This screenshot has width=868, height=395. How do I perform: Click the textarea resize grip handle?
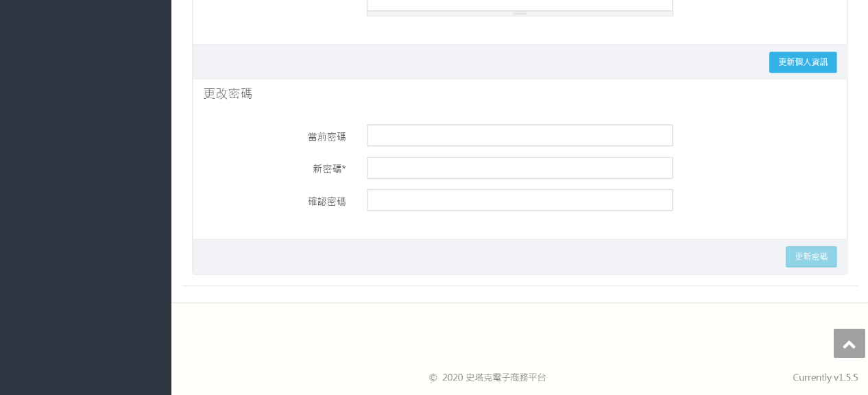(x=520, y=13)
